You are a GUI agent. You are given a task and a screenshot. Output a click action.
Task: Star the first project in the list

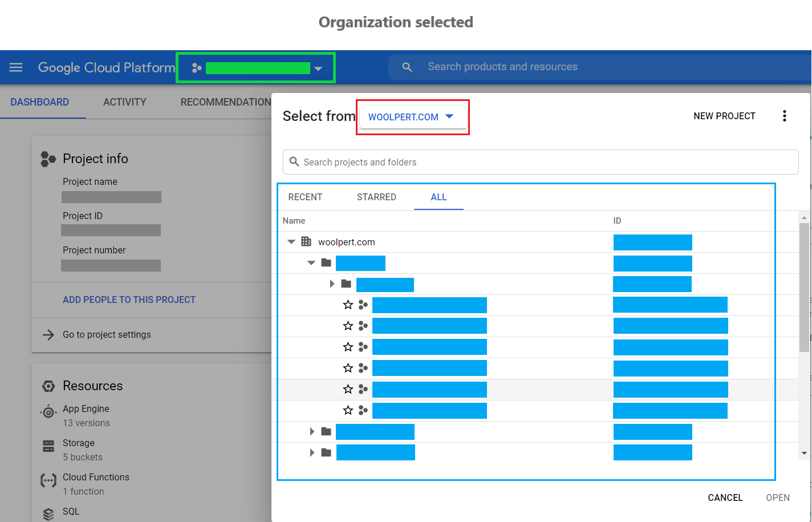348,305
